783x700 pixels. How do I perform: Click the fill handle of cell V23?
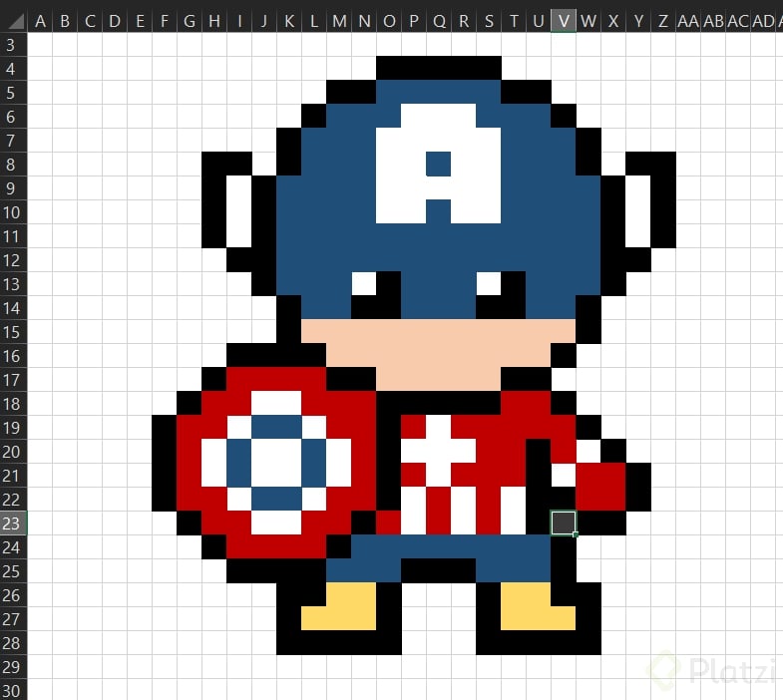coord(576,534)
